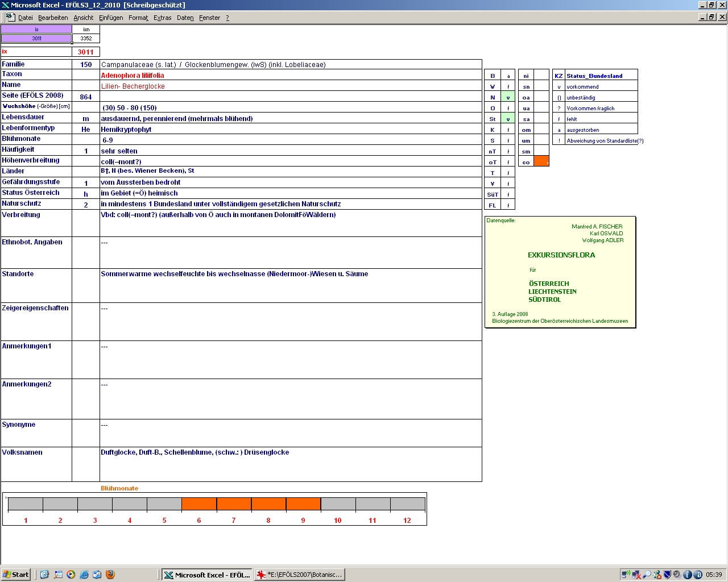This screenshot has width=728, height=582.
Task: Open the Ansicht menu
Action: (84, 18)
